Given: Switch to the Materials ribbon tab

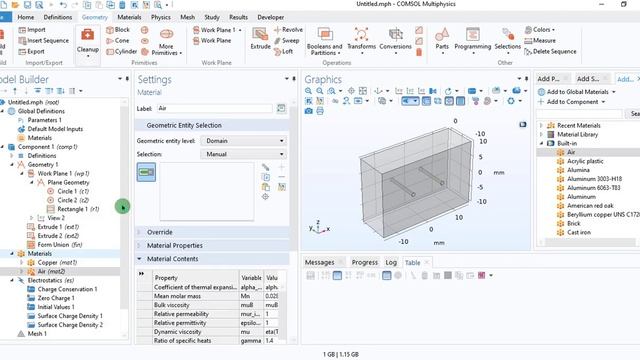Looking at the screenshot, I should pos(129,17).
